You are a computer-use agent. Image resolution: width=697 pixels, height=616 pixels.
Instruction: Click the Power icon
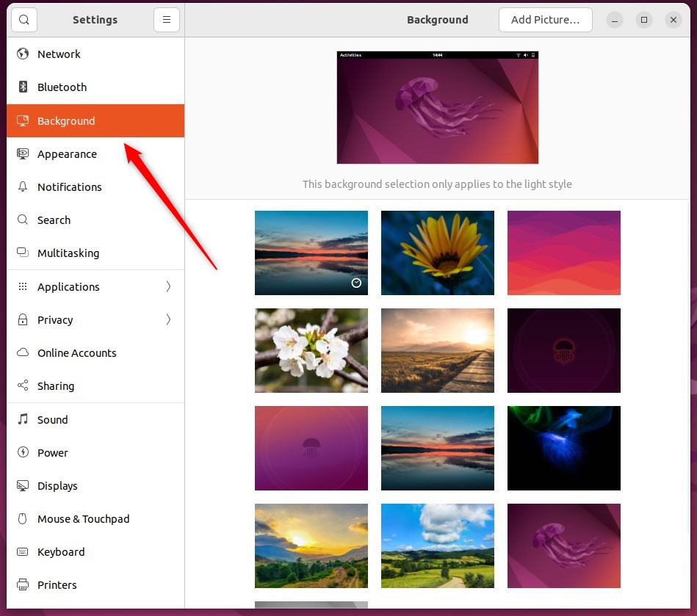tap(23, 452)
